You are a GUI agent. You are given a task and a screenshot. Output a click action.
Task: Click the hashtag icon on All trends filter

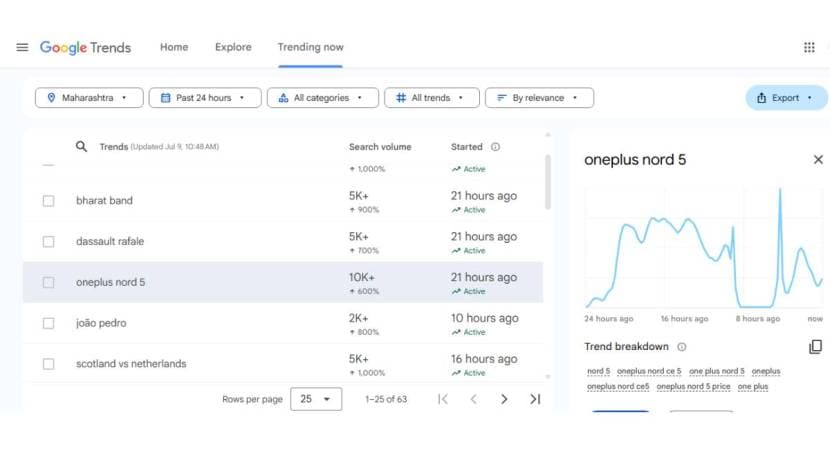pyautogui.click(x=401, y=98)
